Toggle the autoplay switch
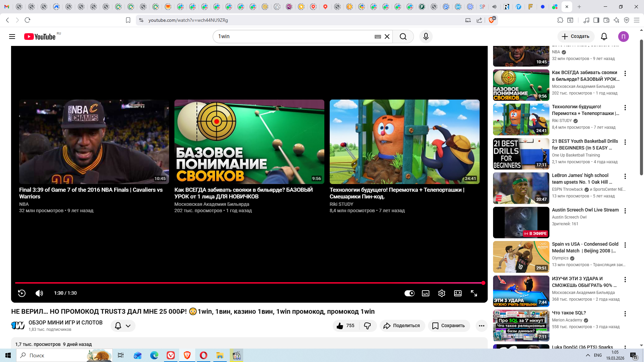644x362 pixels. point(409,293)
